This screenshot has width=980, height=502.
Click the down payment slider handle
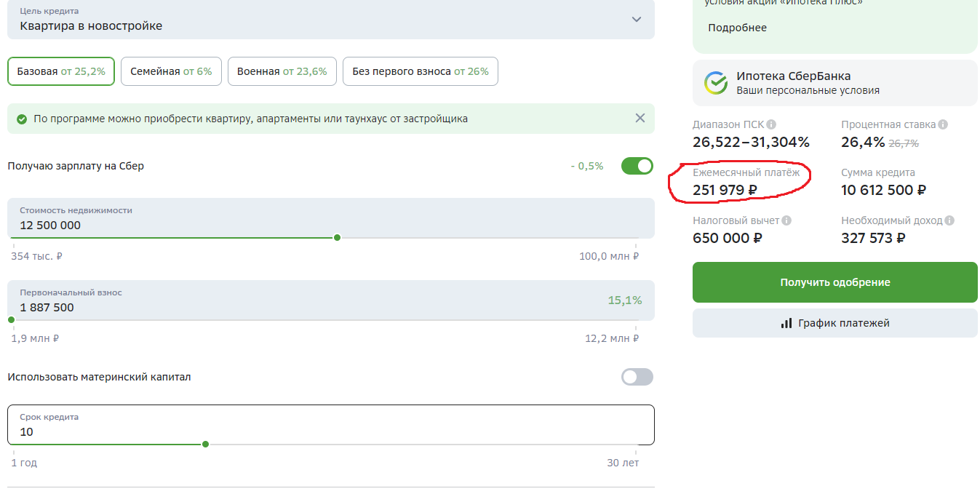[x=11, y=320]
